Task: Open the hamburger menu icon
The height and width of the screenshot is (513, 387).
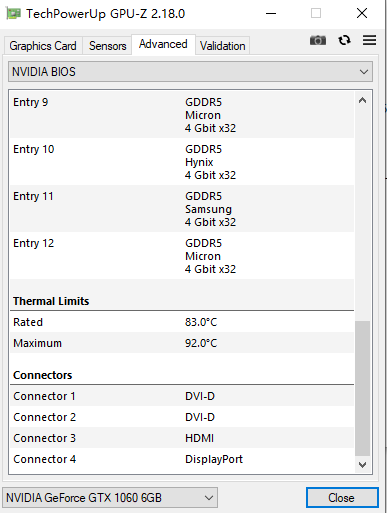Action: [x=370, y=40]
